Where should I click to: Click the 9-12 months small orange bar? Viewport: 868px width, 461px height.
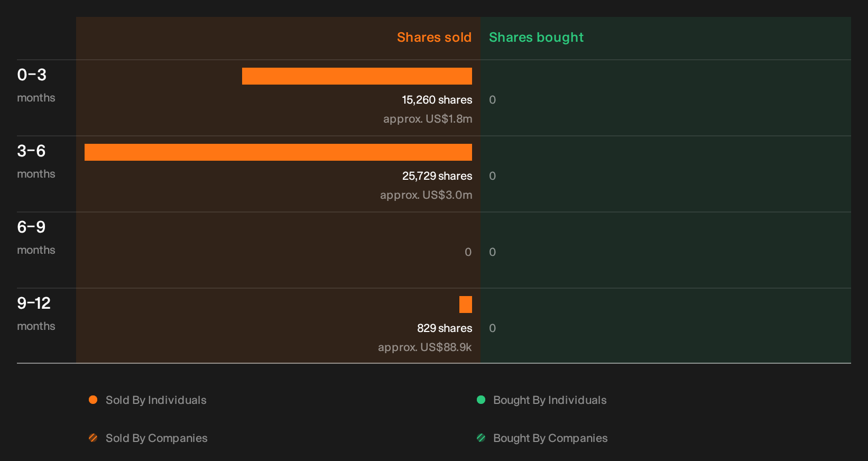466,305
